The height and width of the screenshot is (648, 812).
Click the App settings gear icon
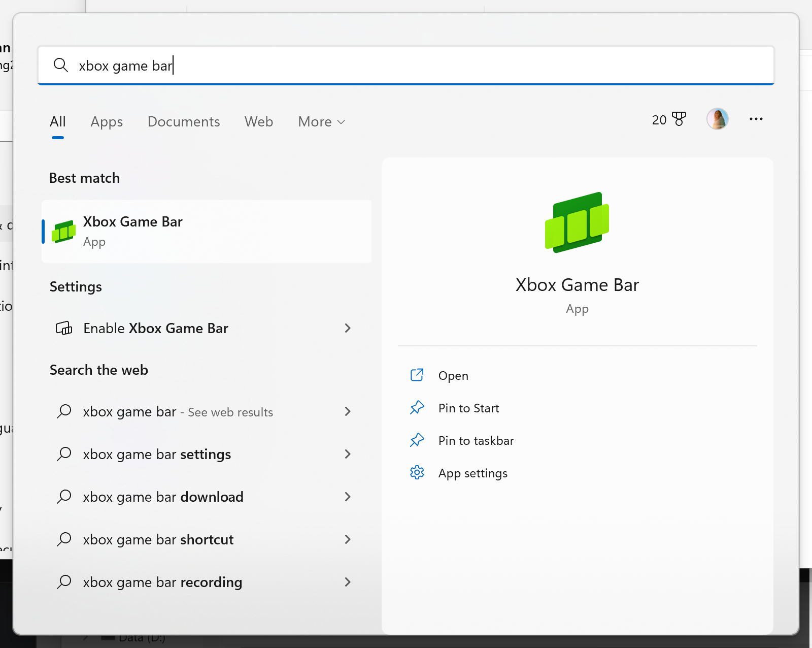click(x=417, y=472)
